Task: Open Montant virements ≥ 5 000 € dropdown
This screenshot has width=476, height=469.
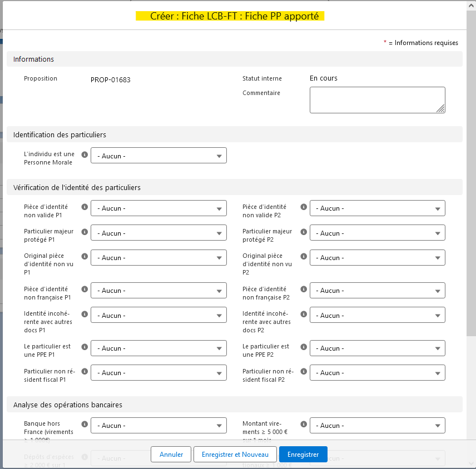Action: pyautogui.click(x=377, y=426)
